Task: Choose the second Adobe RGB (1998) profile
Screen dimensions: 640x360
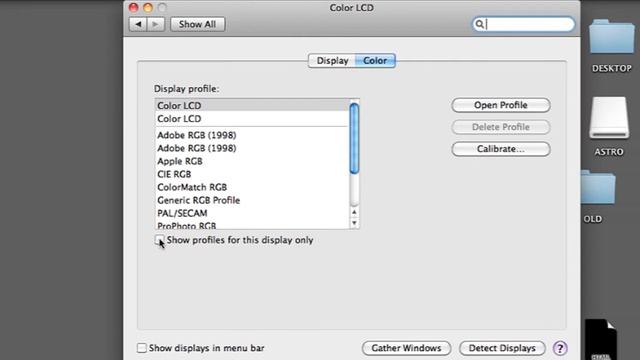Action: pyautogui.click(x=252, y=148)
